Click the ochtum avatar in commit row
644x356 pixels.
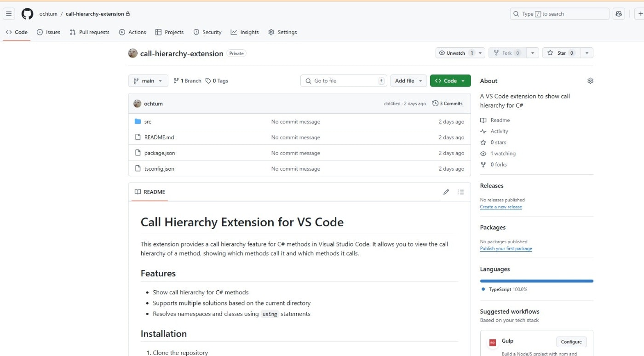tap(137, 103)
